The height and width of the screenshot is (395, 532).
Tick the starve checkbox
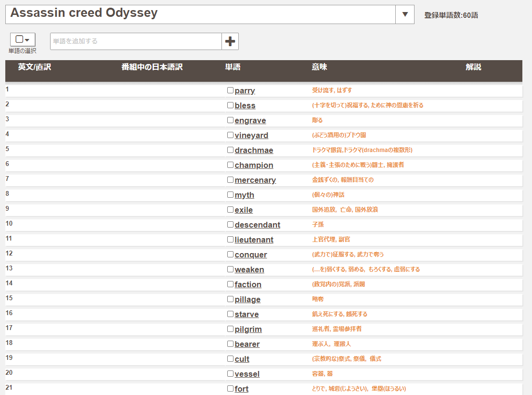click(x=231, y=314)
